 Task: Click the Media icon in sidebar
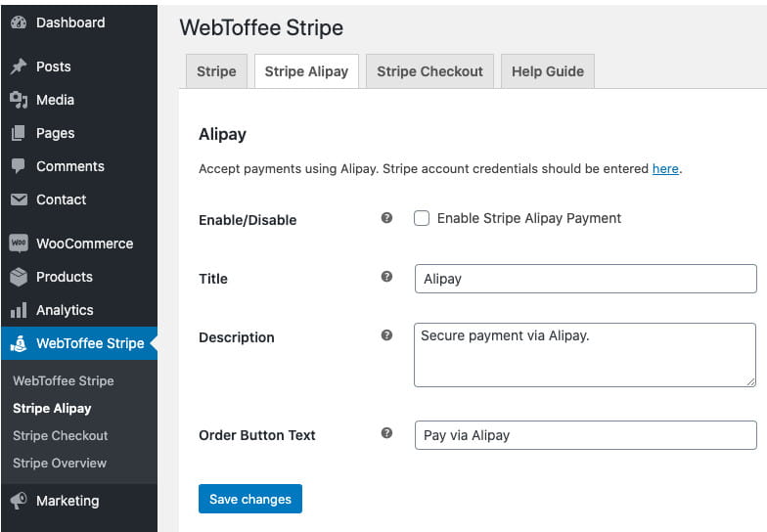click(19, 100)
